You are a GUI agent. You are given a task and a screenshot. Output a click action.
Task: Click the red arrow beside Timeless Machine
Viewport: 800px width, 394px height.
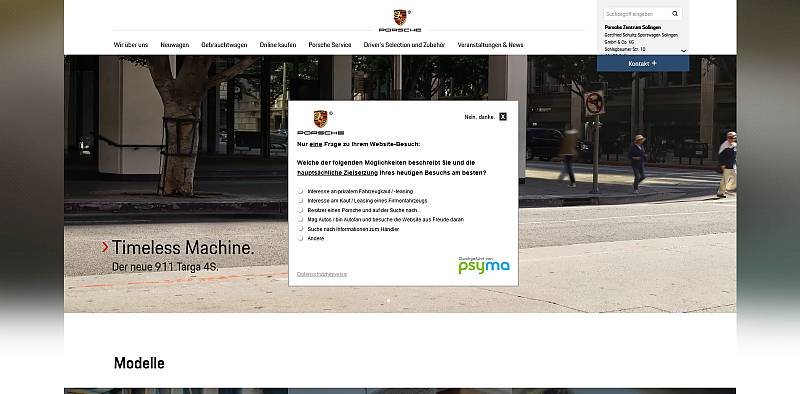pyautogui.click(x=105, y=247)
